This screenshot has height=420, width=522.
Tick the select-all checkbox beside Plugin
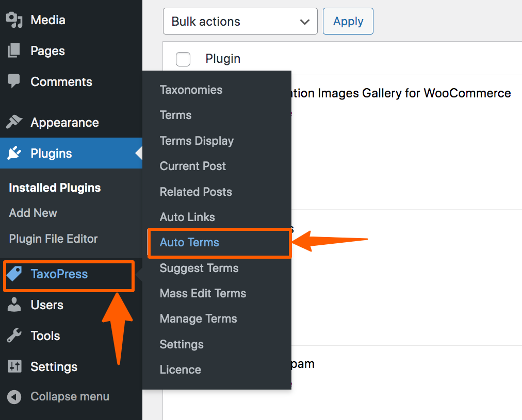(x=183, y=59)
